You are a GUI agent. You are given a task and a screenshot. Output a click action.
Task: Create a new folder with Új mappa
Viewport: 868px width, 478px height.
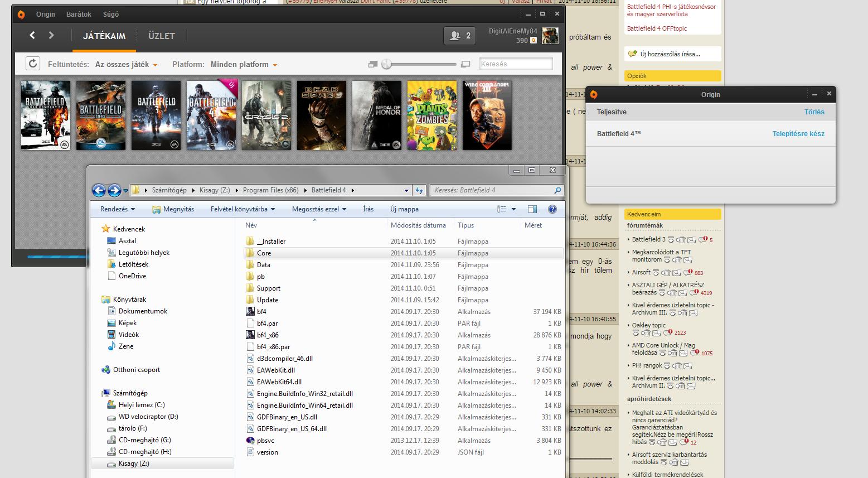click(x=404, y=209)
